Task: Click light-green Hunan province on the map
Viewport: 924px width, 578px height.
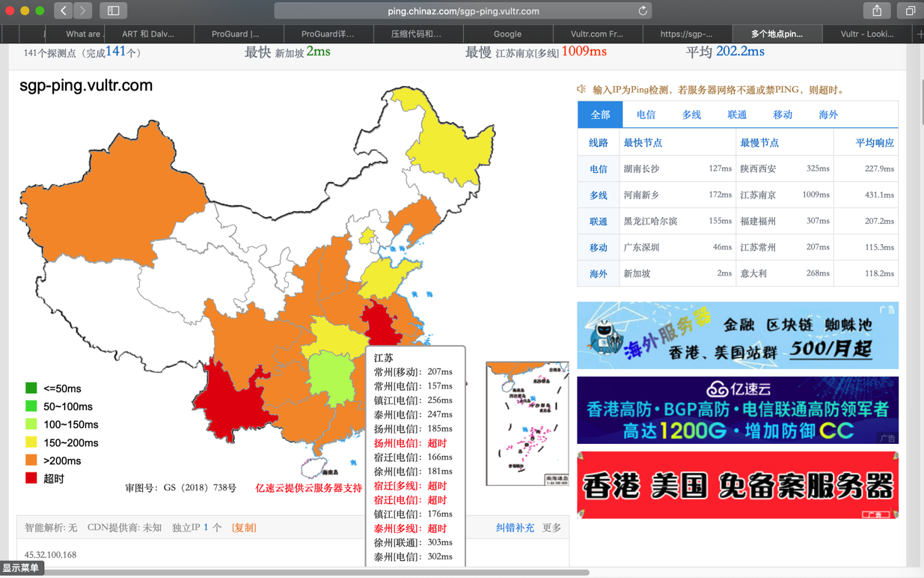Action: pyautogui.click(x=333, y=378)
